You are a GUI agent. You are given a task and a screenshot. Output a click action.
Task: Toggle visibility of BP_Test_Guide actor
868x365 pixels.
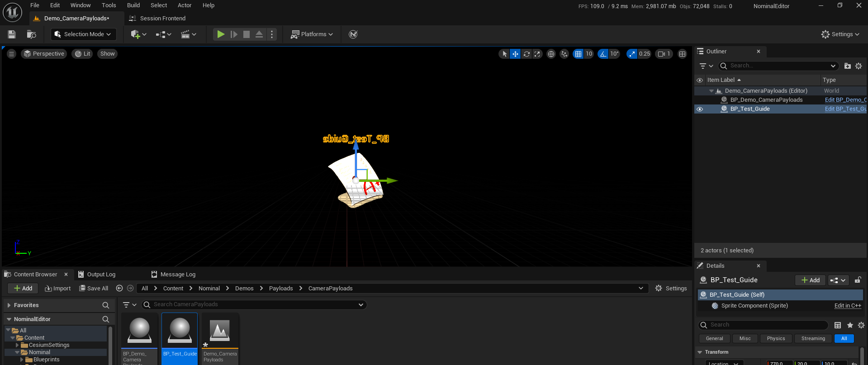click(x=700, y=109)
